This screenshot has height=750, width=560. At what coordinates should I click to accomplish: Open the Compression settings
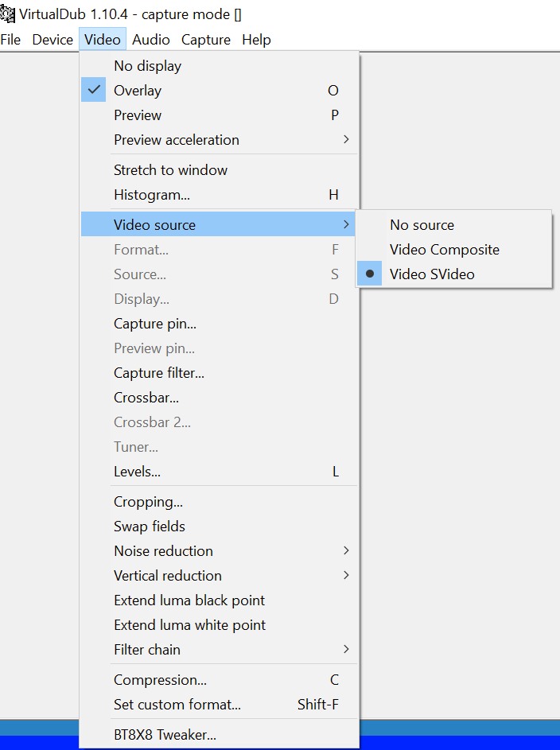[x=160, y=680]
